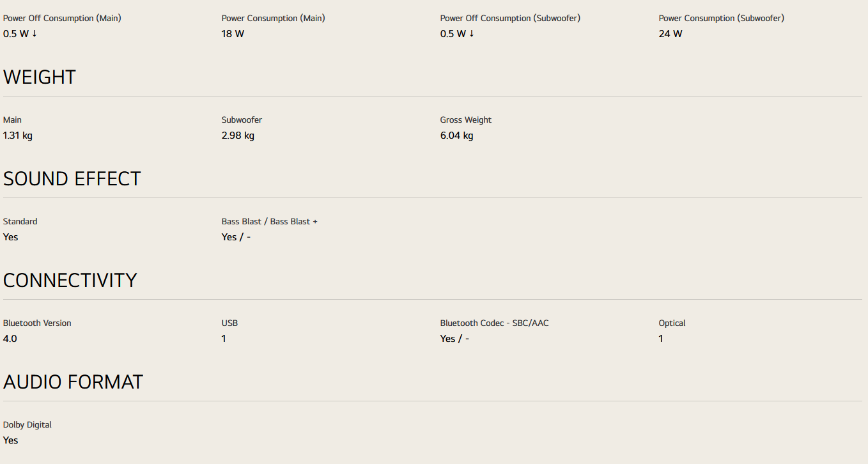
Task: Click the AUDIO FORMAT section heading
Action: pyautogui.click(x=73, y=382)
